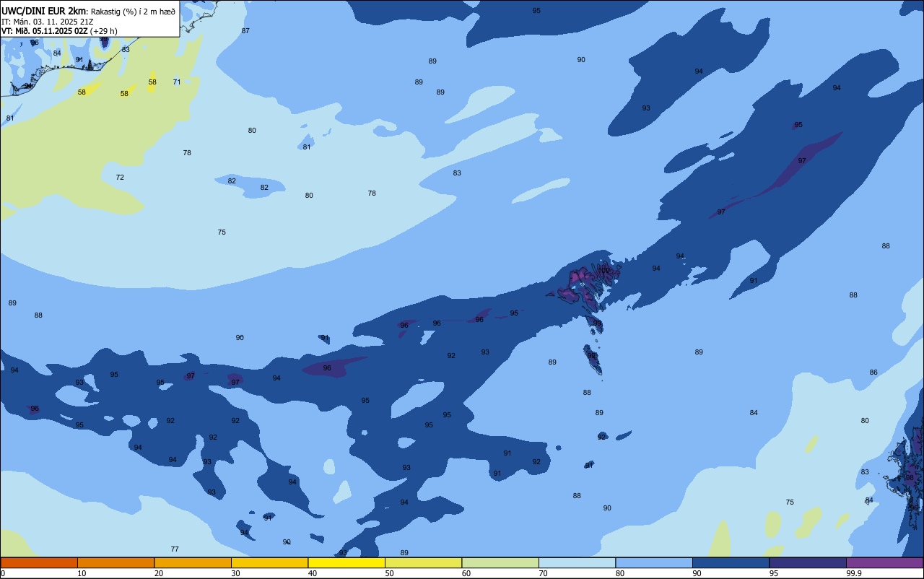The image size is (924, 579).
Task: Click the 'IT: Mán. 03. 11. 2025 21Z' line
Action: click(x=47, y=22)
